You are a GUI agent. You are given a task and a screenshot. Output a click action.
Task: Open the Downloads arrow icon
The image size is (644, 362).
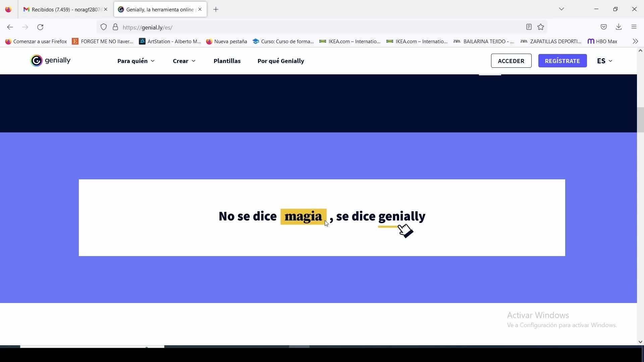(619, 27)
